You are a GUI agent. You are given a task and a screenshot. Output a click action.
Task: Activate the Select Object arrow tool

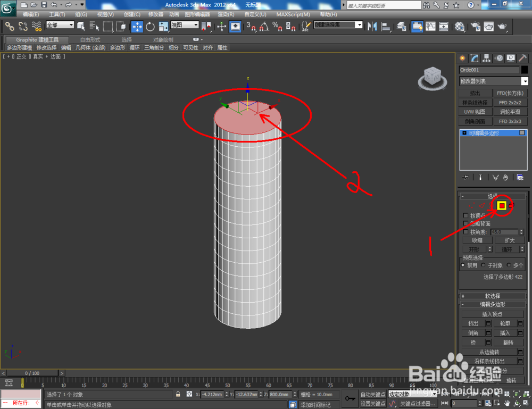pyautogui.click(x=81, y=26)
